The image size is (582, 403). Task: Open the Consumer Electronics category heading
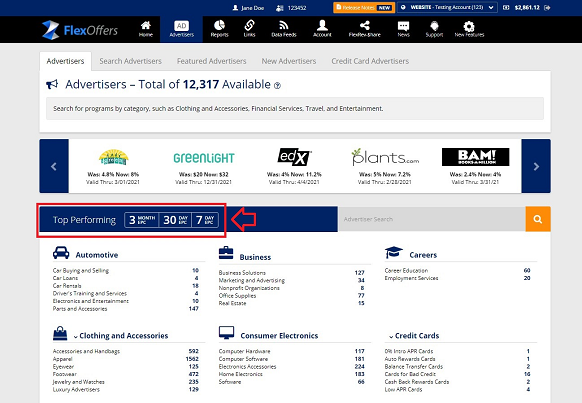point(279,336)
